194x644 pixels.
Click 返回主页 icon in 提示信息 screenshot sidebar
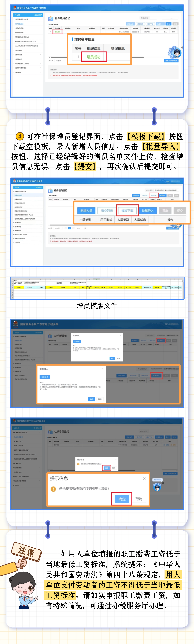pos(34,428)
